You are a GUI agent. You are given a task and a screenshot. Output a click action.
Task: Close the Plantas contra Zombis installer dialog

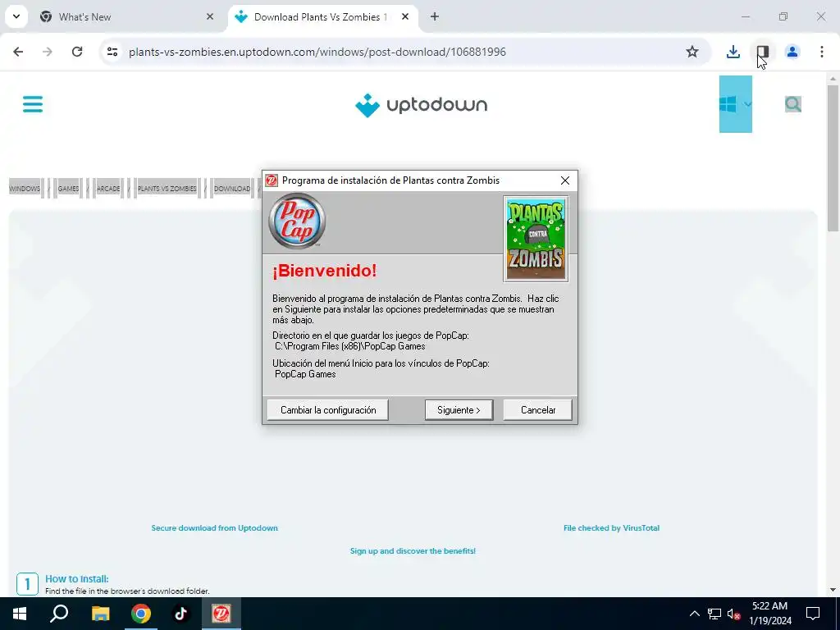coord(564,180)
